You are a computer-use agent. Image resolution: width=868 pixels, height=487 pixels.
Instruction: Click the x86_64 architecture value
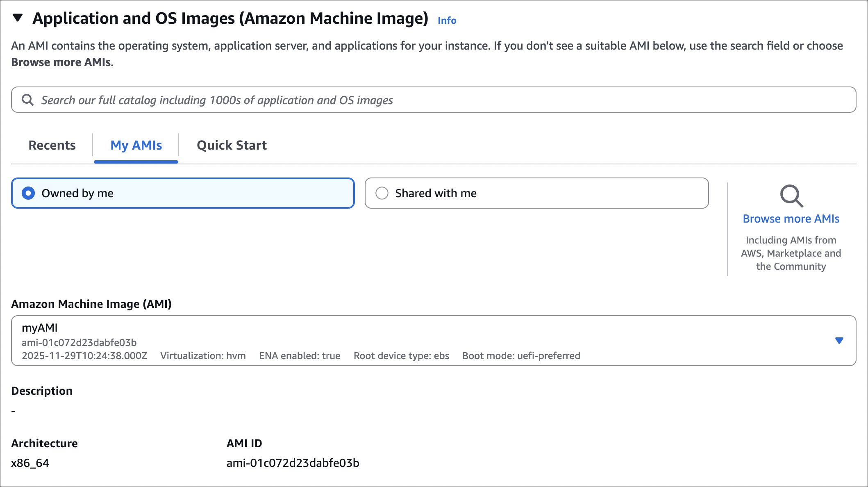(x=30, y=463)
